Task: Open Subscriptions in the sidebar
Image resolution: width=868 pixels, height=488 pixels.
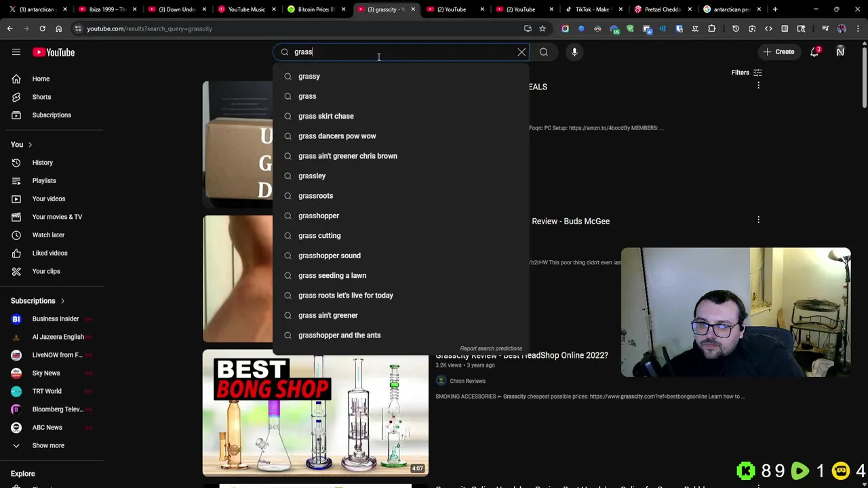Action: pyautogui.click(x=52, y=115)
